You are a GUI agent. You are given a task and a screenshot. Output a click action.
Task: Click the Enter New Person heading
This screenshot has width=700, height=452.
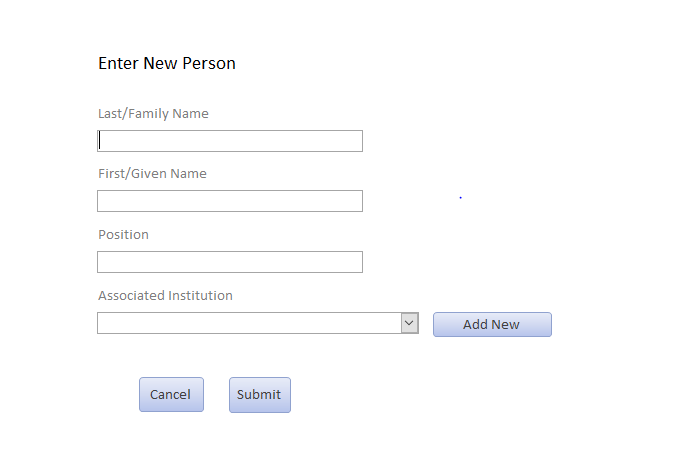pos(167,64)
